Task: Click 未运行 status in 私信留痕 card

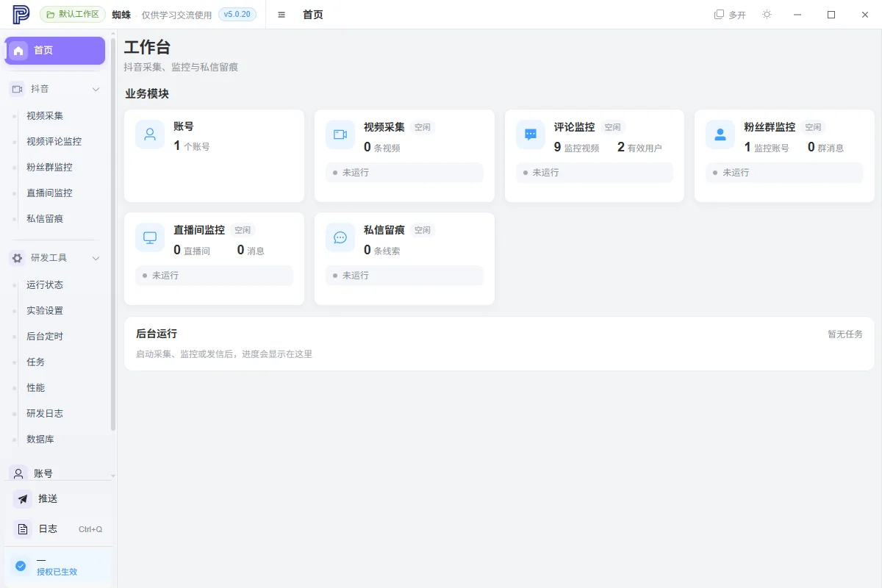Action: point(404,276)
